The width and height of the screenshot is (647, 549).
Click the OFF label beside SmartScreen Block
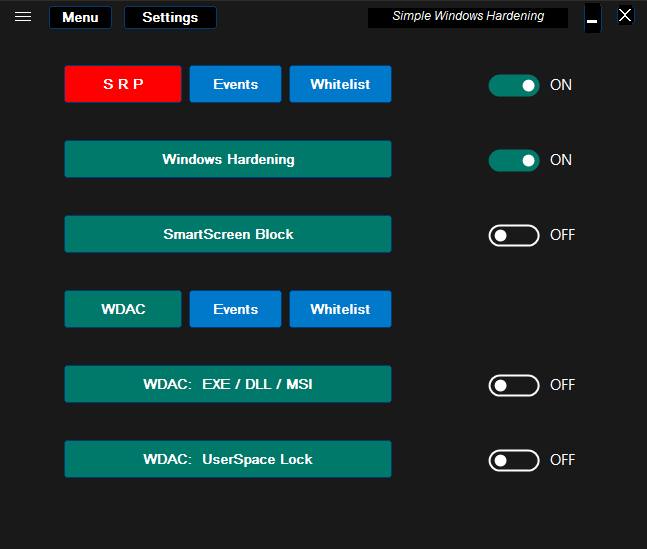coord(562,235)
